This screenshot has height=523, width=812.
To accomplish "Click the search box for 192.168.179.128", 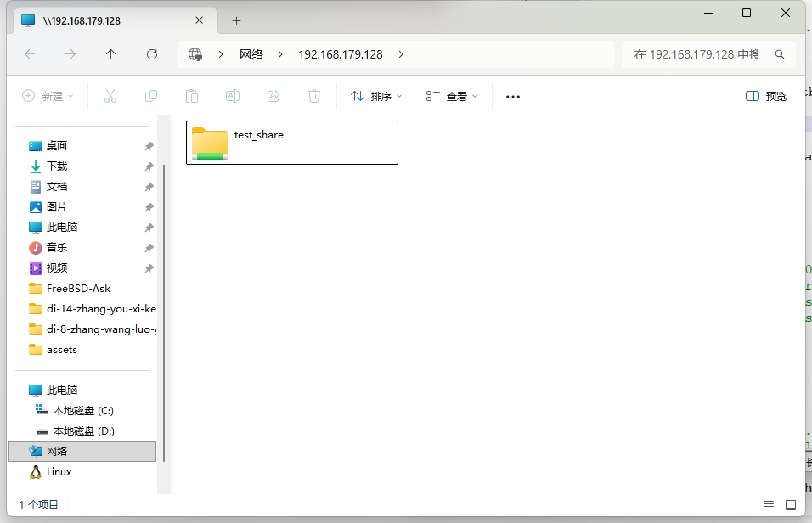I will (x=708, y=54).
